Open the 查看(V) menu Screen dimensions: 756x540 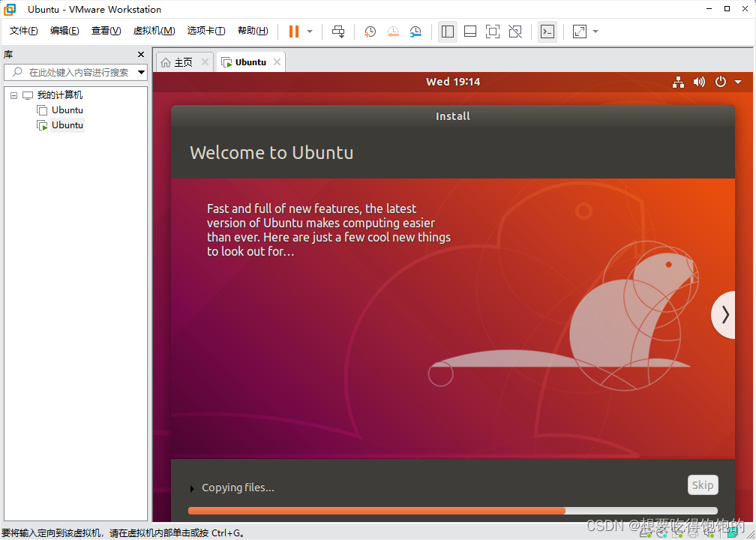(106, 31)
